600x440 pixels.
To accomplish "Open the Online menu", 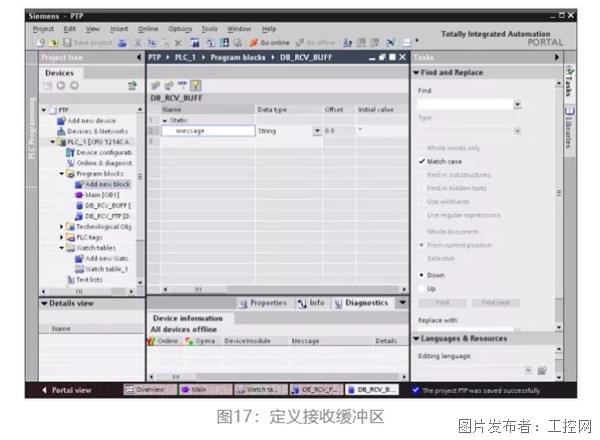I will tap(148, 29).
